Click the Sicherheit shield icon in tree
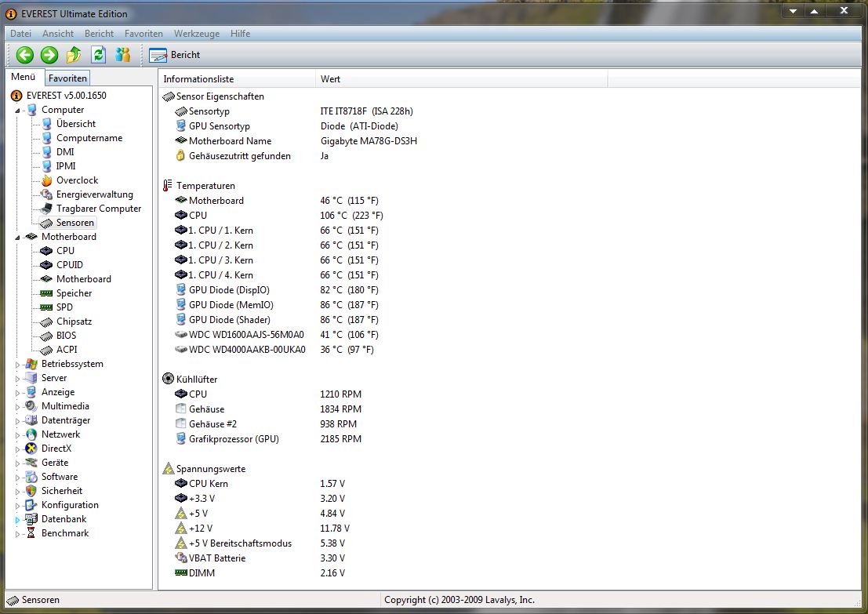Screen dimensions: 868x614 [31, 491]
